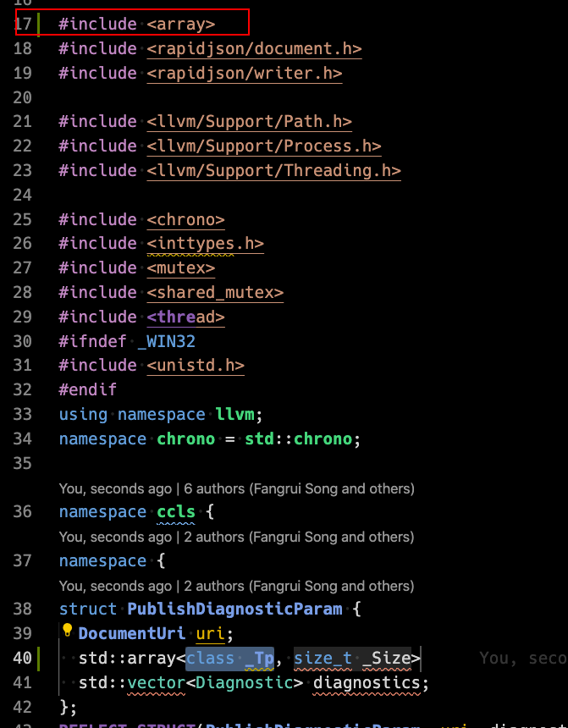Click the PublishDiagnosticParam struct name
568x728 pixels.
pos(234,609)
